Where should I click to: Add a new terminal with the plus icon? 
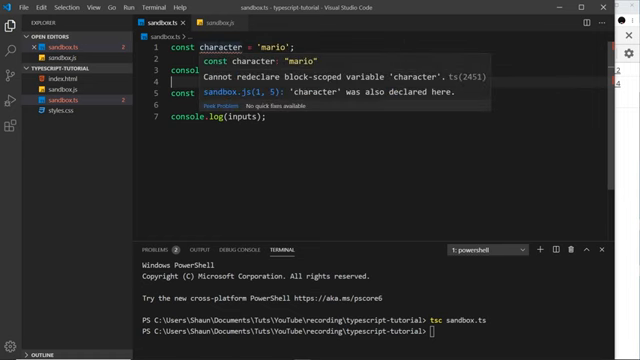[540, 249]
